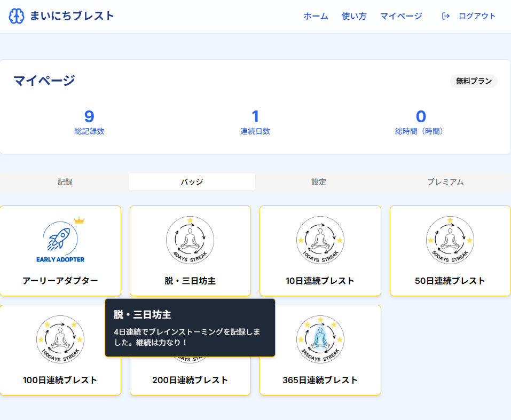Image resolution: width=511 pixels, height=420 pixels.
Task: Click the まいにちブレスト site title
Action: click(72, 16)
